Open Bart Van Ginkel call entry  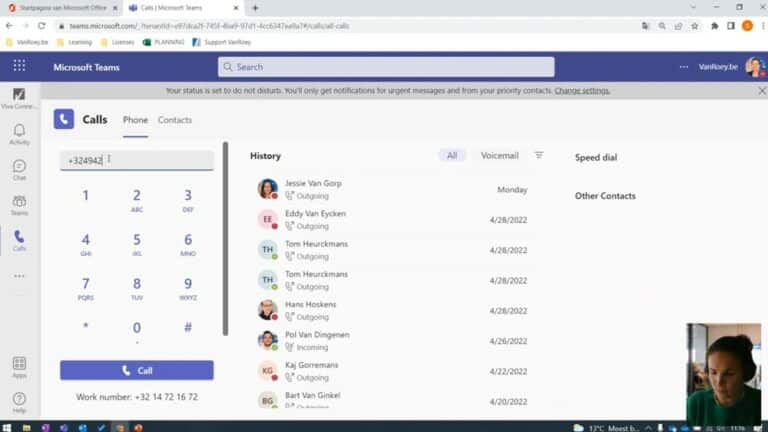392,400
